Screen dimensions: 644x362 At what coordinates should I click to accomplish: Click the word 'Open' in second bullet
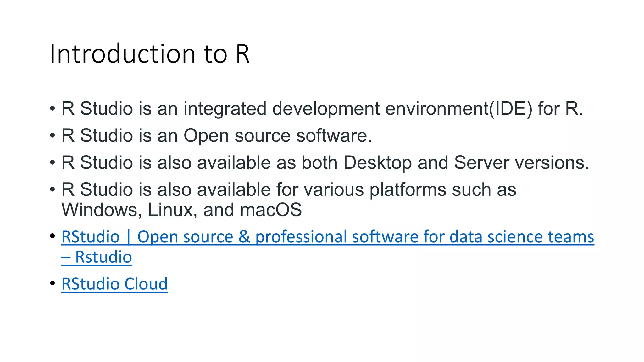206,136
